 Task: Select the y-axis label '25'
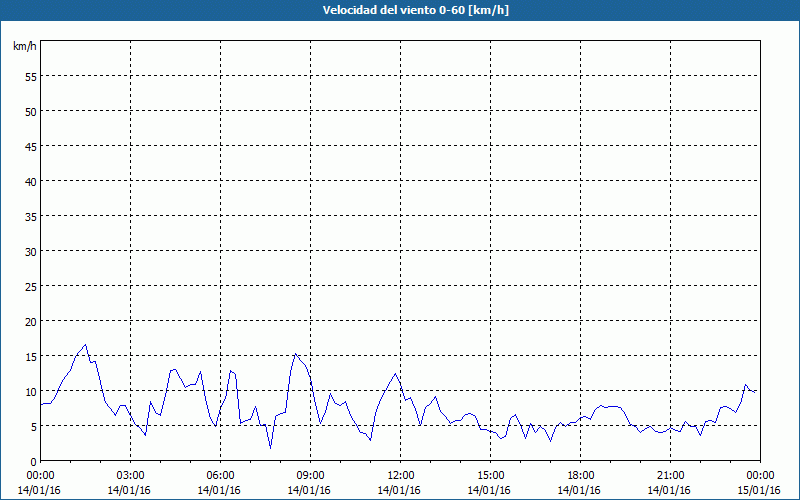[x=31, y=286]
